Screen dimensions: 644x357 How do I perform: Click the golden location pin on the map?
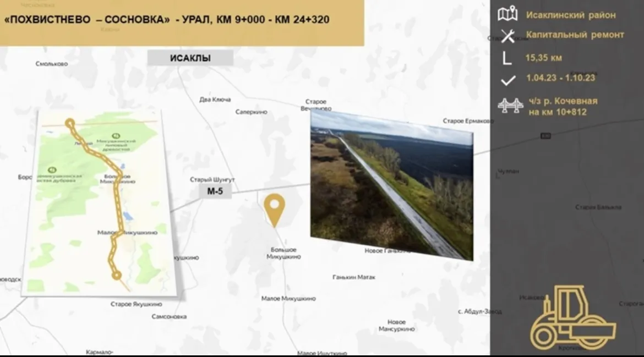click(x=274, y=208)
